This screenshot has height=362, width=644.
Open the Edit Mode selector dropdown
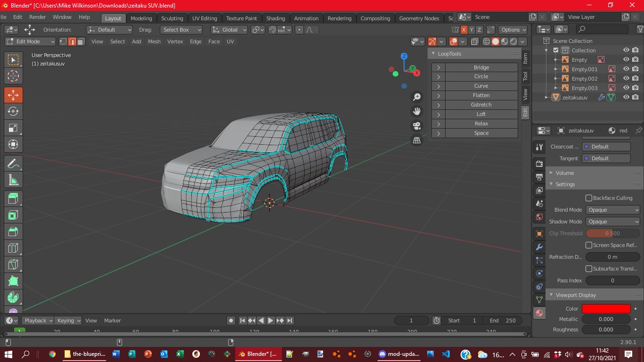click(x=30, y=41)
